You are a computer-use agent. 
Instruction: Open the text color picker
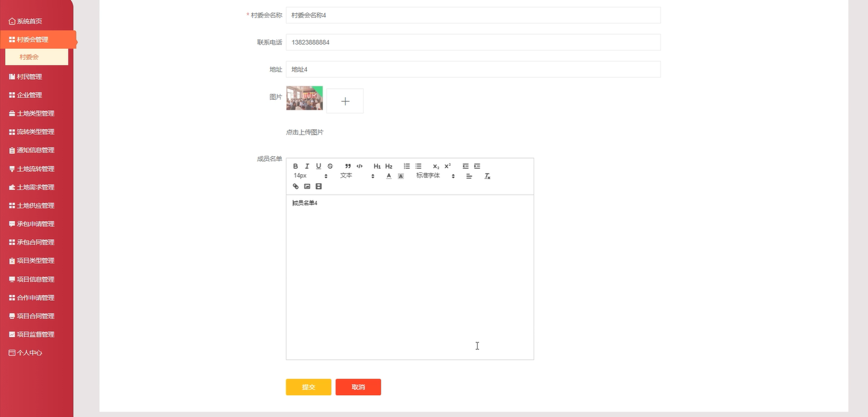click(389, 176)
